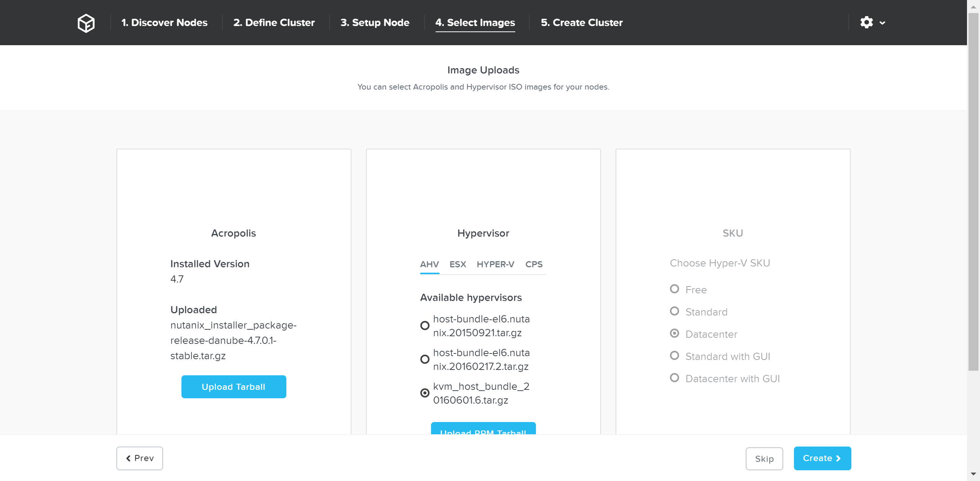Choose the Free Hyper-V SKU
The width and height of the screenshot is (980, 481).
[675, 289]
